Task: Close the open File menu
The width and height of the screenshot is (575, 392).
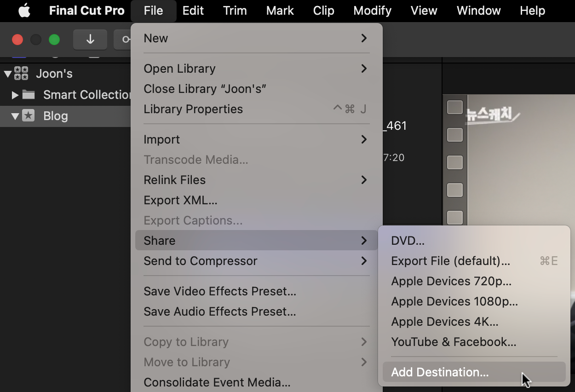Action: coord(153,11)
